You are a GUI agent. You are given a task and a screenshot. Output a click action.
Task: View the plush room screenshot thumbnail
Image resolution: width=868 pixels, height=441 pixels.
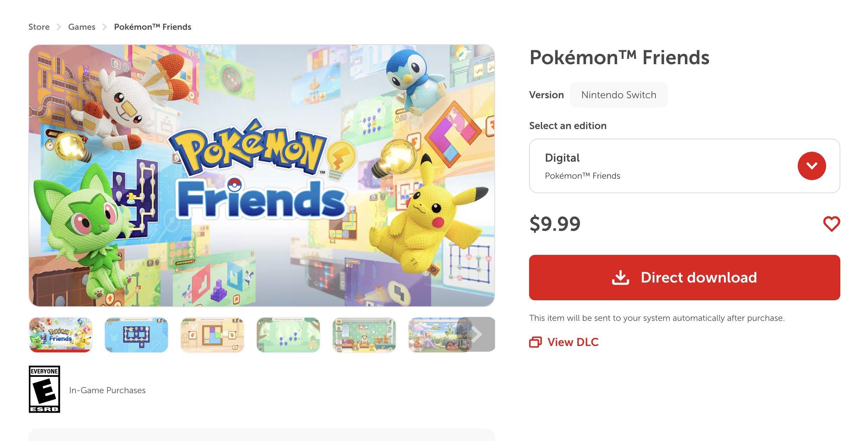click(364, 335)
